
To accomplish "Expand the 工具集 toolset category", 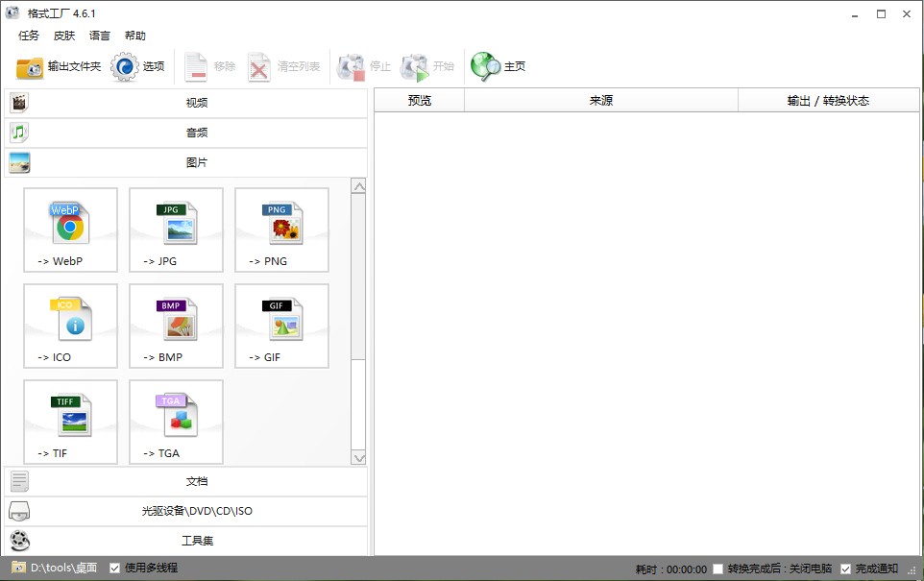I will point(185,541).
